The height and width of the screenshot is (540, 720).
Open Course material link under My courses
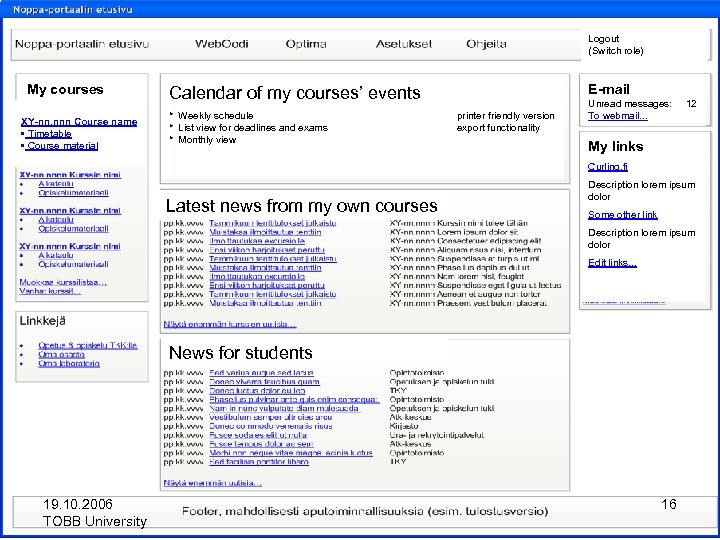[62, 146]
